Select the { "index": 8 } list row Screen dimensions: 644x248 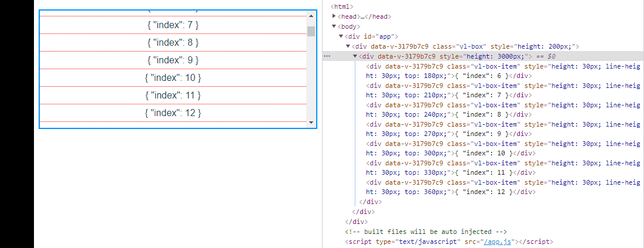(x=173, y=42)
